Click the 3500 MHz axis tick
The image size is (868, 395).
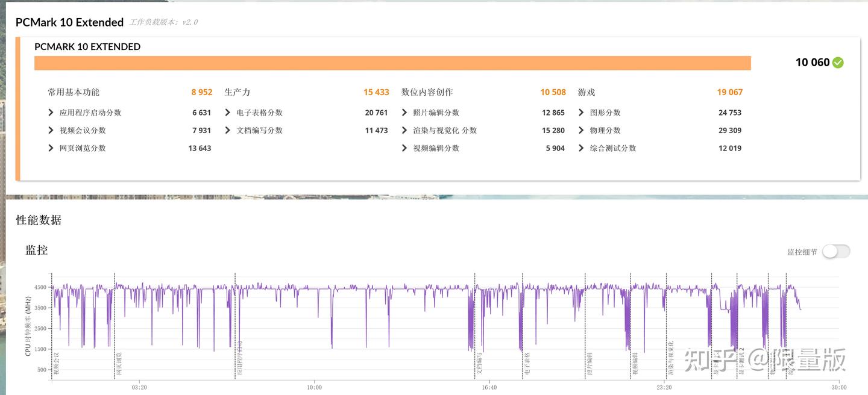coord(40,308)
